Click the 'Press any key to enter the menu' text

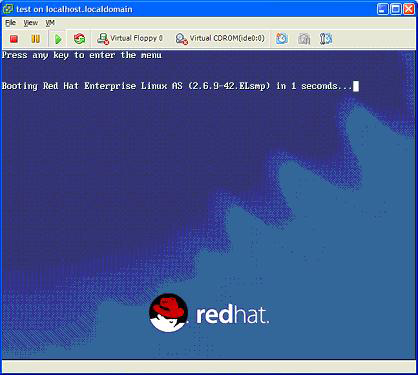coord(82,55)
